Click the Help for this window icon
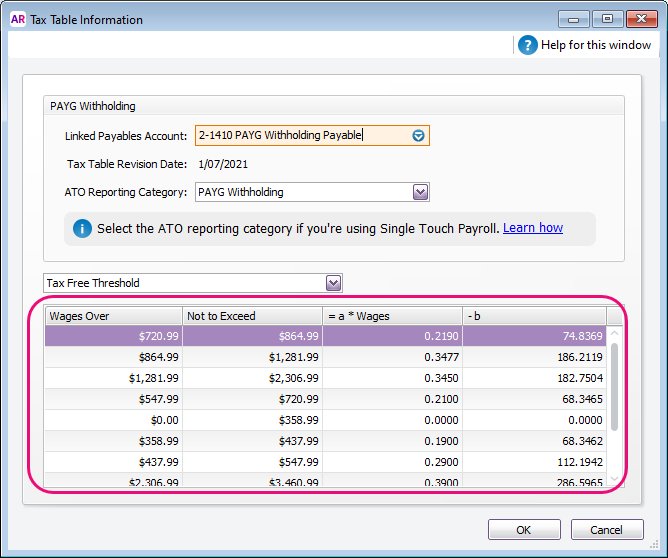Viewport: 668px width, 558px height. 527,45
